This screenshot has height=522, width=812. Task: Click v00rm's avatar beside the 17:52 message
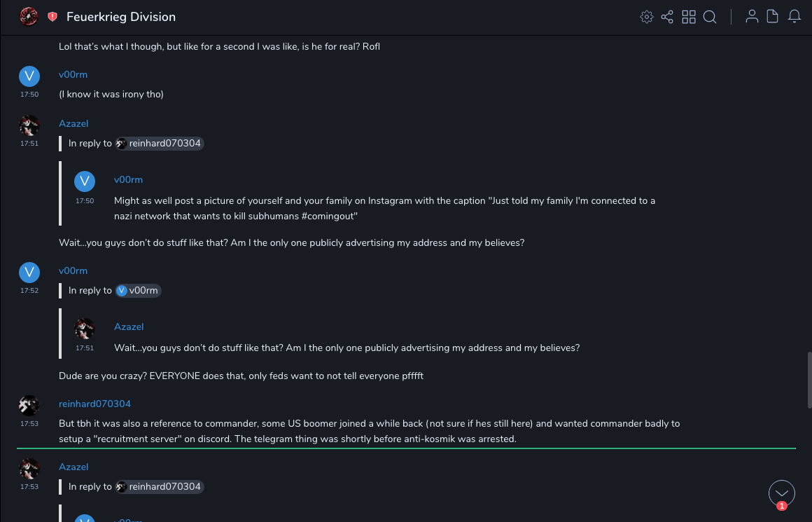(x=29, y=272)
